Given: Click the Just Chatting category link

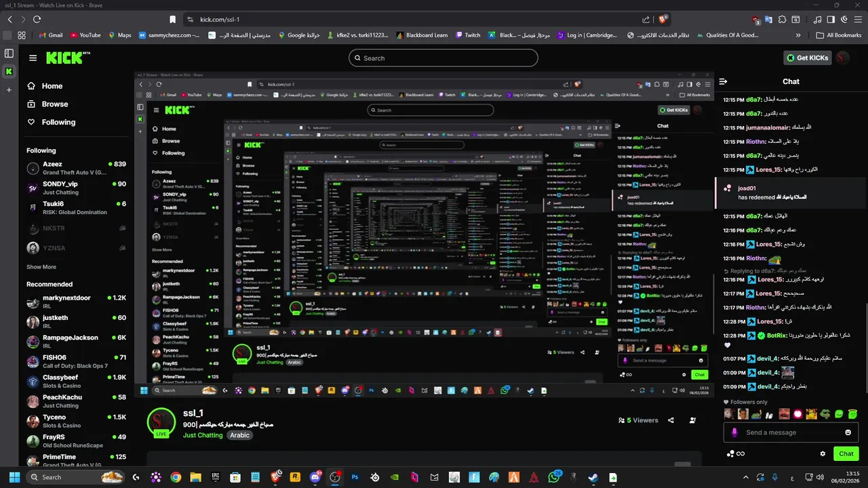Looking at the screenshot, I should pos(203,435).
